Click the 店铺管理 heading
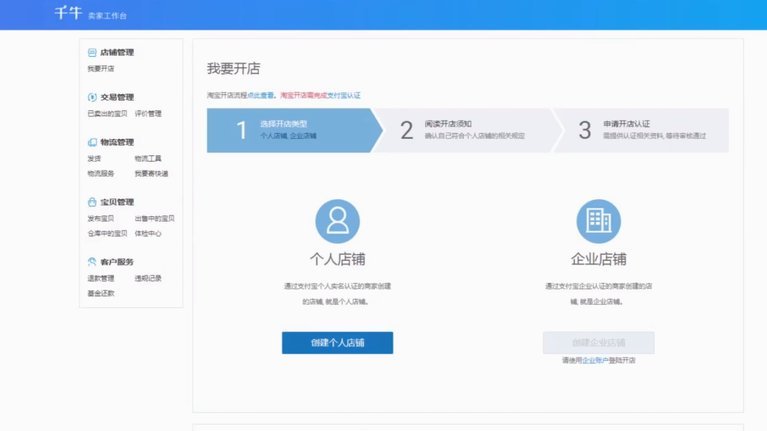The image size is (767, 431). point(117,52)
